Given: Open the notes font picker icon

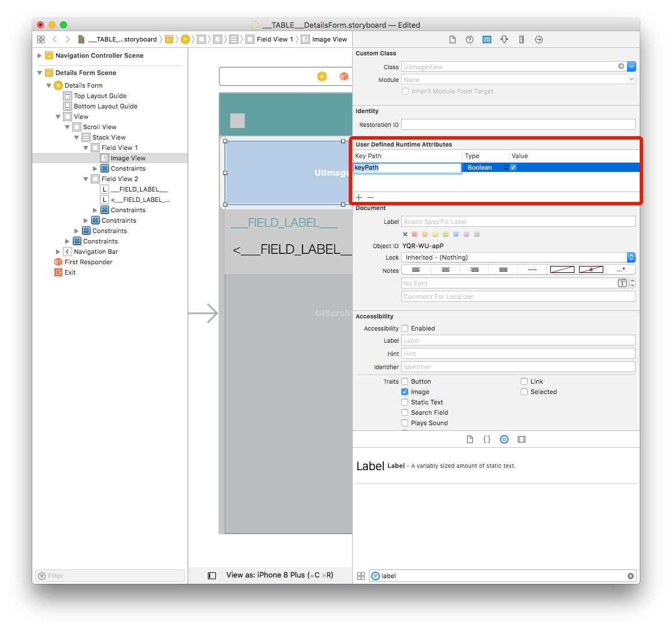Looking at the screenshot, I should coord(622,283).
